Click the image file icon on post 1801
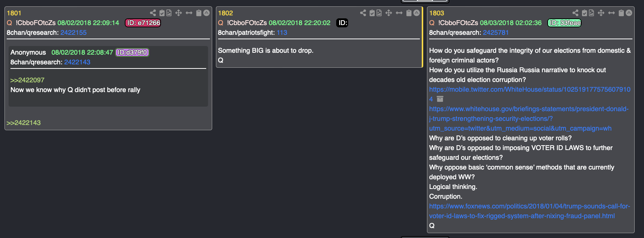The image size is (644, 238). (x=169, y=13)
